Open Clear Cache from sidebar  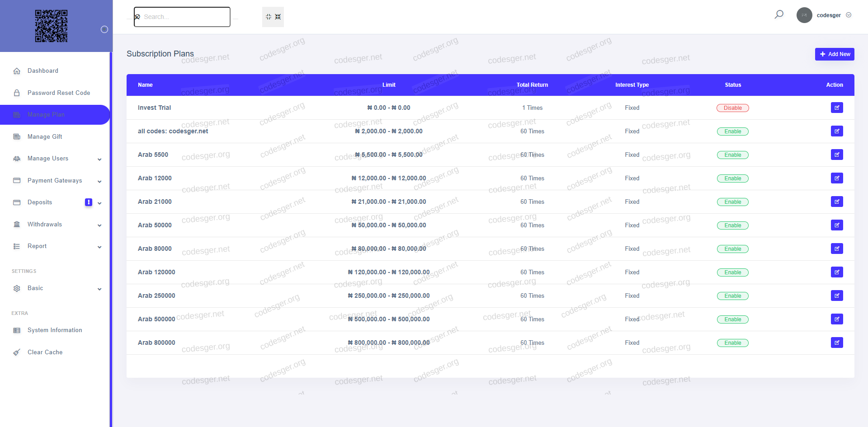tap(45, 352)
